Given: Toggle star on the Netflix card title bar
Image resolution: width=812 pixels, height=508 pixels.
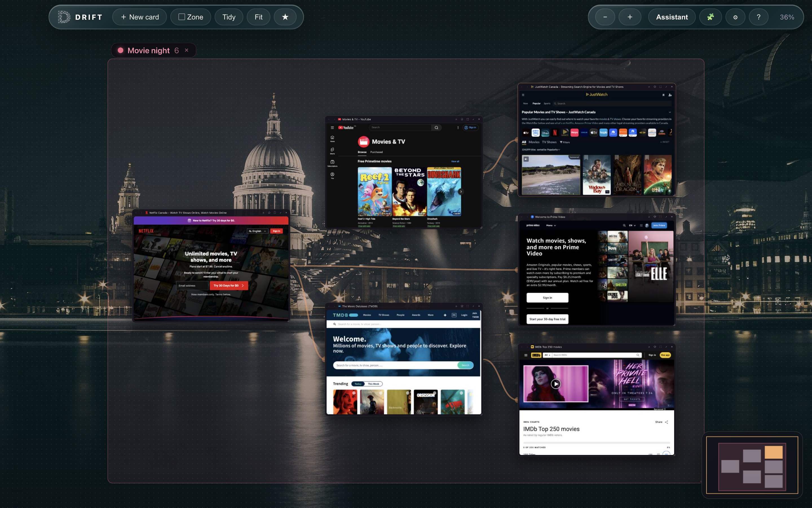Looking at the screenshot, I should tap(269, 213).
